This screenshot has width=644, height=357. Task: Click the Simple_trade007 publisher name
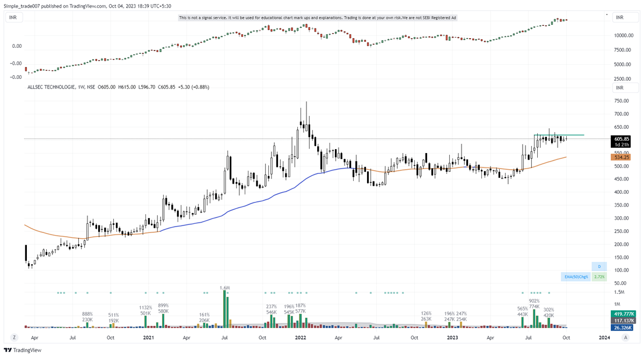click(23, 6)
